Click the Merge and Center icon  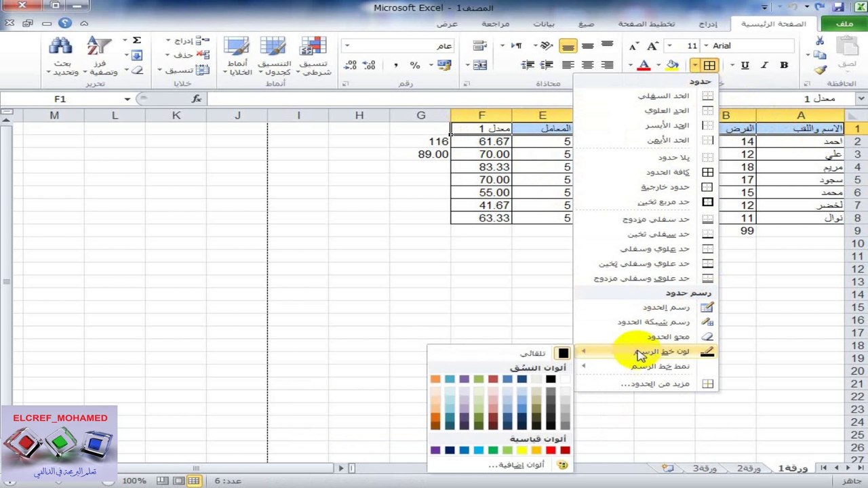[x=479, y=65]
